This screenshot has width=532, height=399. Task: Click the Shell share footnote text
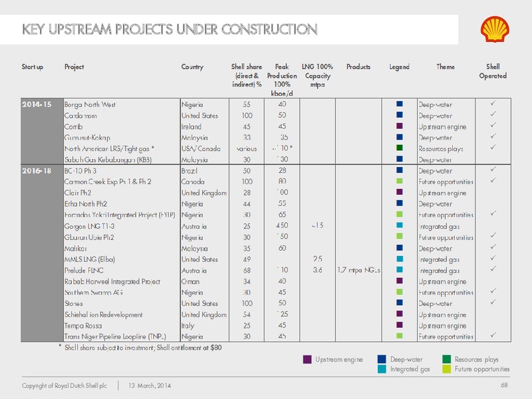[x=143, y=348]
